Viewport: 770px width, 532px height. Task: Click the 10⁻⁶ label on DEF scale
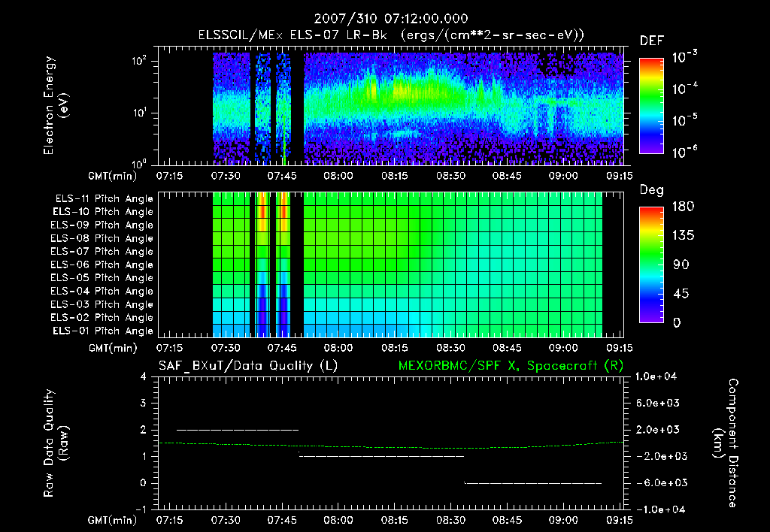685,152
